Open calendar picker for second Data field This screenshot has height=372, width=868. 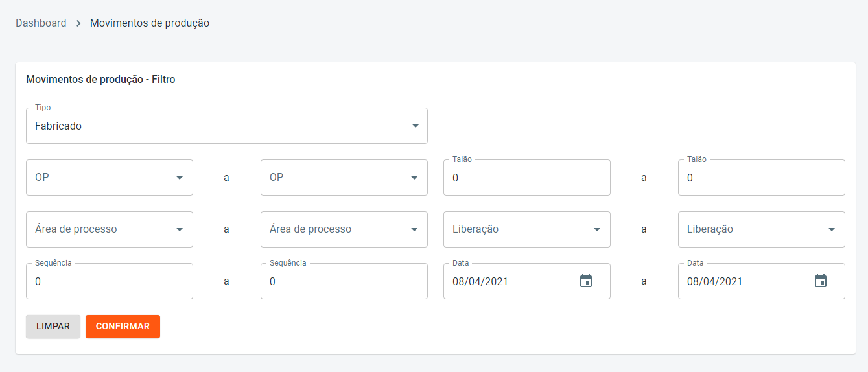(820, 281)
